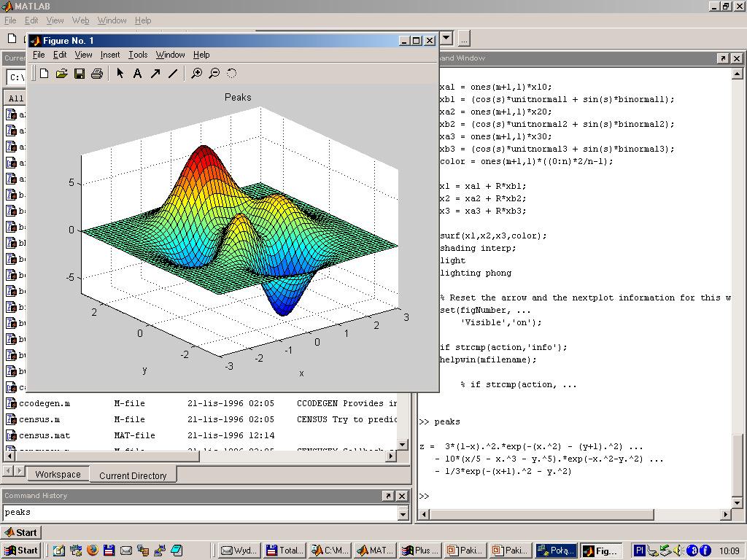Click the Save Figure floppy icon
This screenshot has width=747, height=560.
[80, 74]
